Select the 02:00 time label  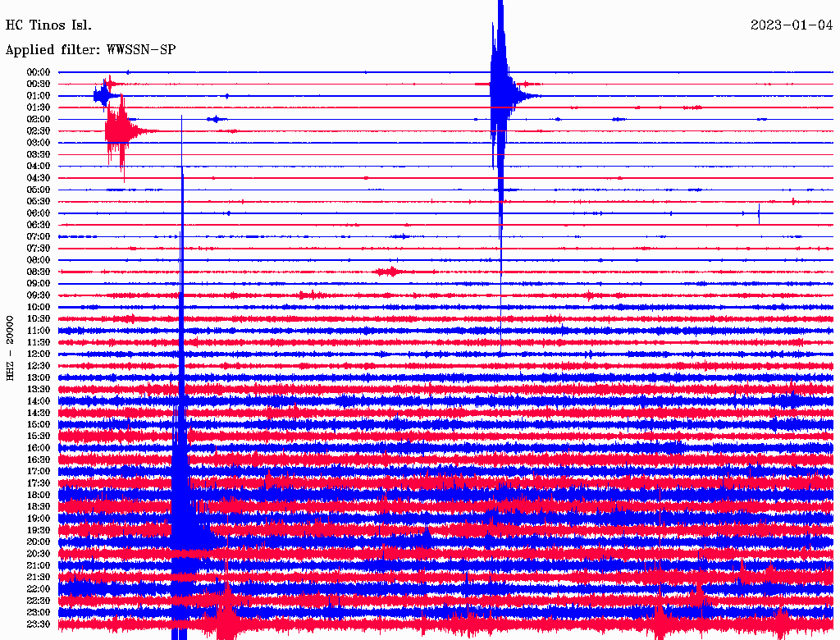pyautogui.click(x=39, y=120)
